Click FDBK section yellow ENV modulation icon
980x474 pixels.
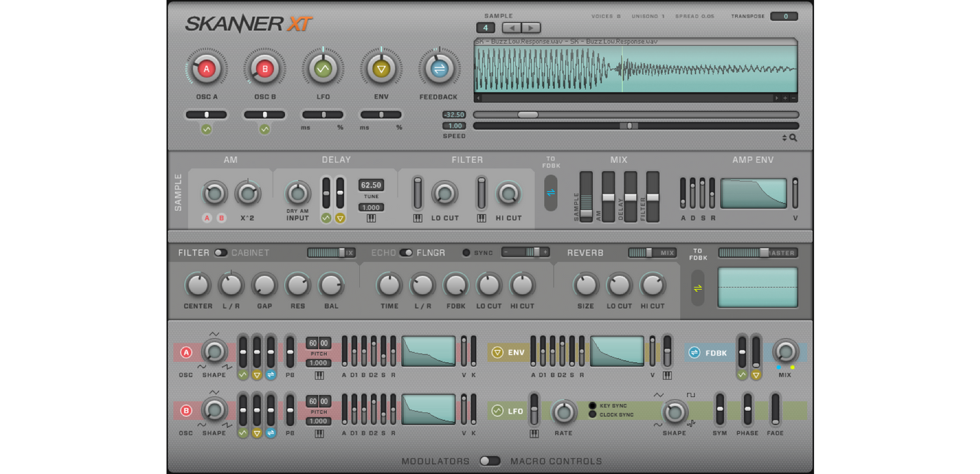pos(756,375)
